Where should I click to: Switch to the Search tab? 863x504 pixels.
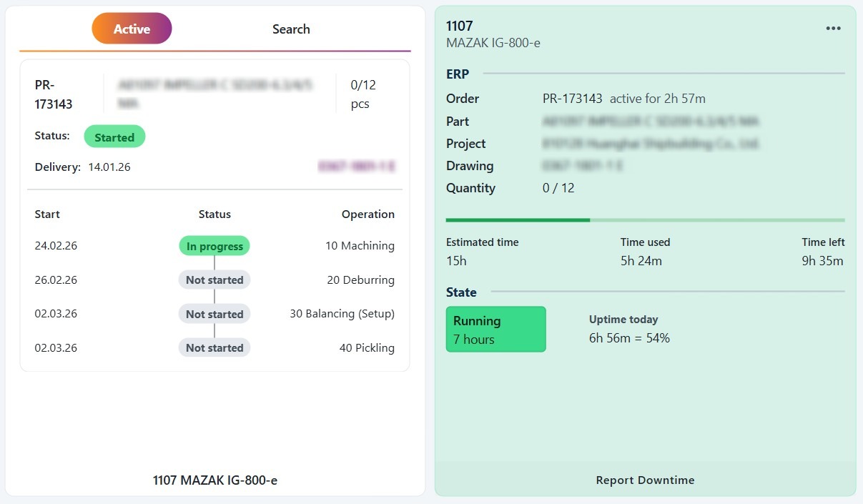291,29
